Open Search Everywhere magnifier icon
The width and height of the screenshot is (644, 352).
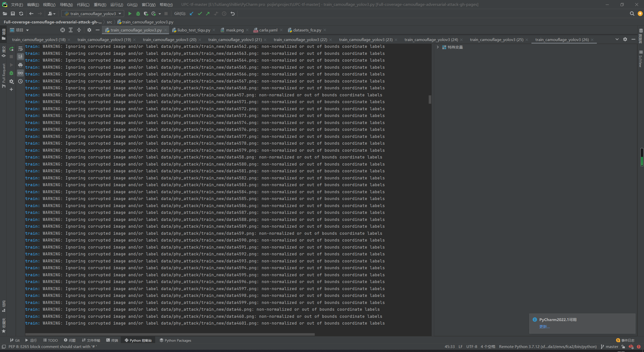(x=632, y=14)
